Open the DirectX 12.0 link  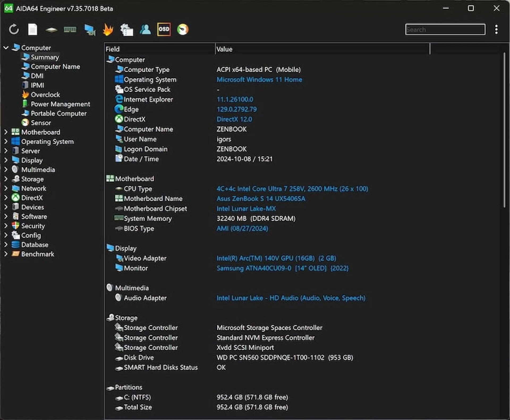pos(234,119)
